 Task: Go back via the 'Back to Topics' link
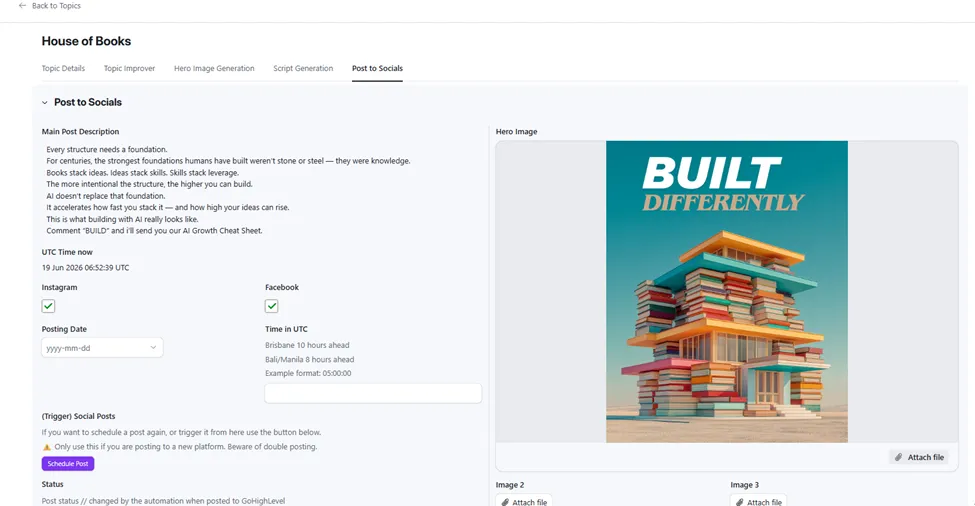tap(56, 6)
